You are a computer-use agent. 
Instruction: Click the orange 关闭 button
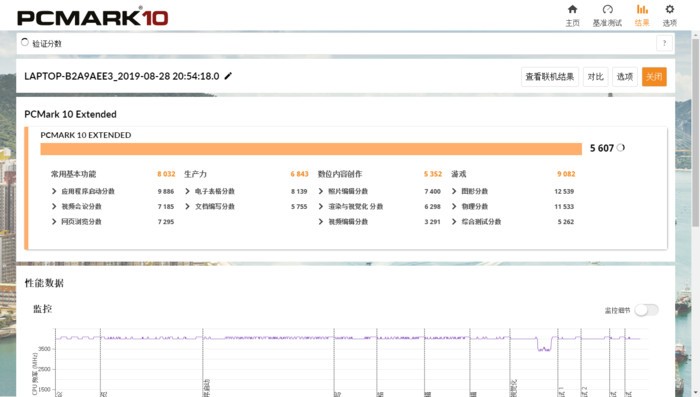click(x=654, y=77)
